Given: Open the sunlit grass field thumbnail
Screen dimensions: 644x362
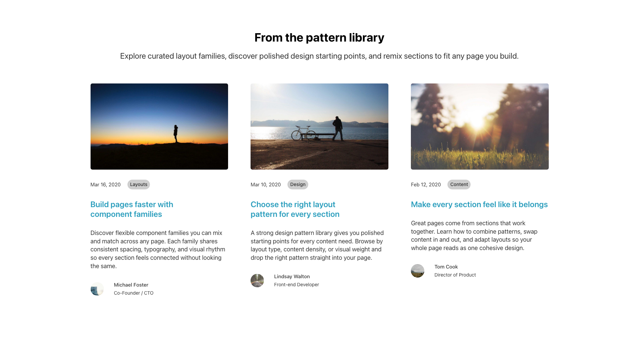Looking at the screenshot, I should [x=480, y=126].
